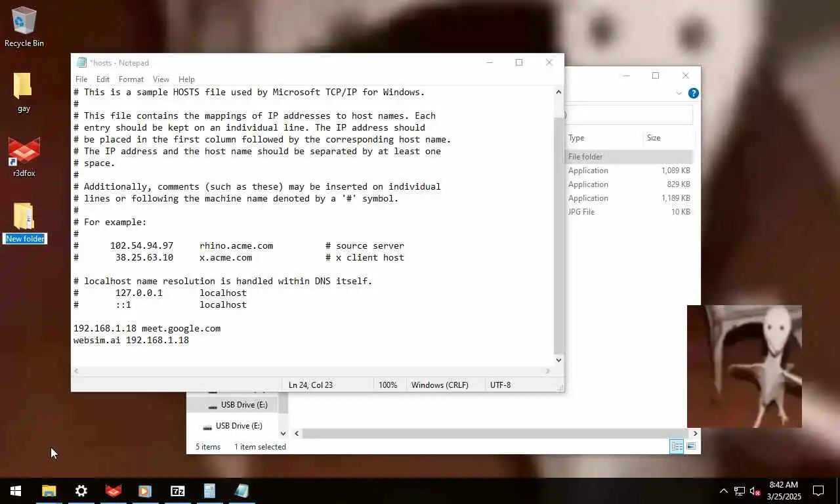Select the 'gay' folder on desktop
The width and height of the screenshot is (840, 504).
click(x=23, y=93)
